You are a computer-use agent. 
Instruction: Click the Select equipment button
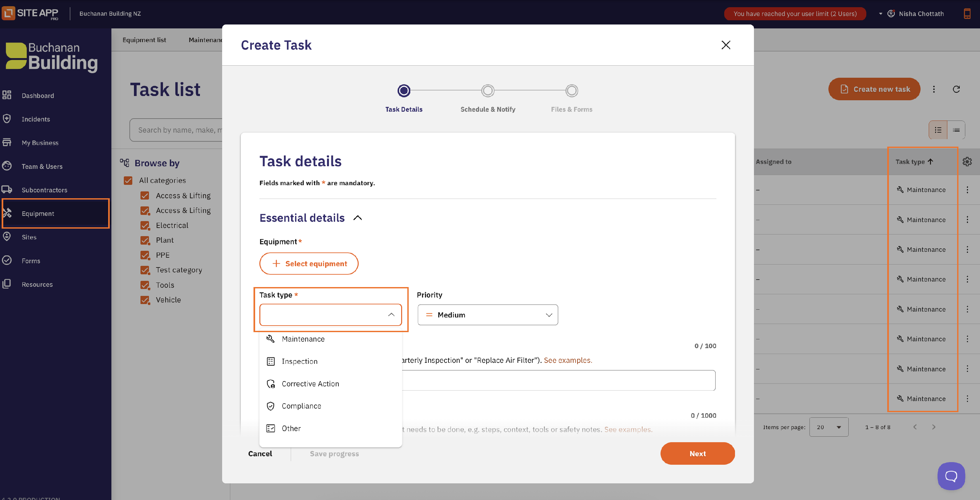(309, 264)
